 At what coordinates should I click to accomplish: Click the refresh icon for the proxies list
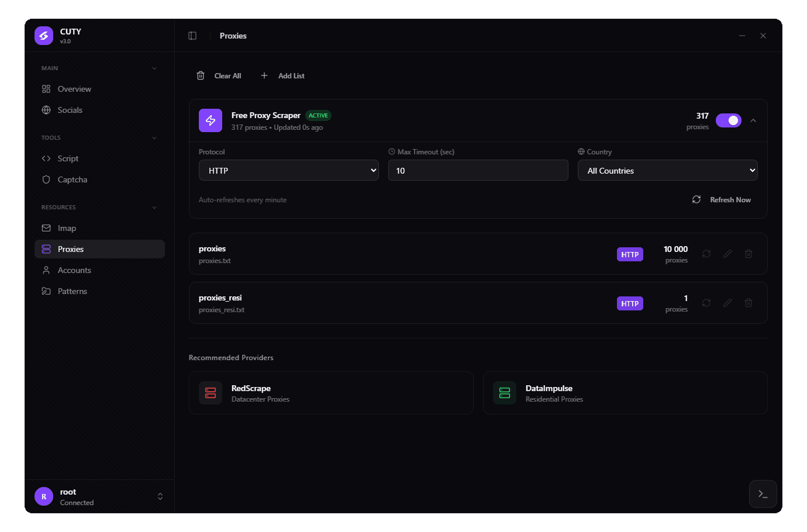(x=706, y=254)
